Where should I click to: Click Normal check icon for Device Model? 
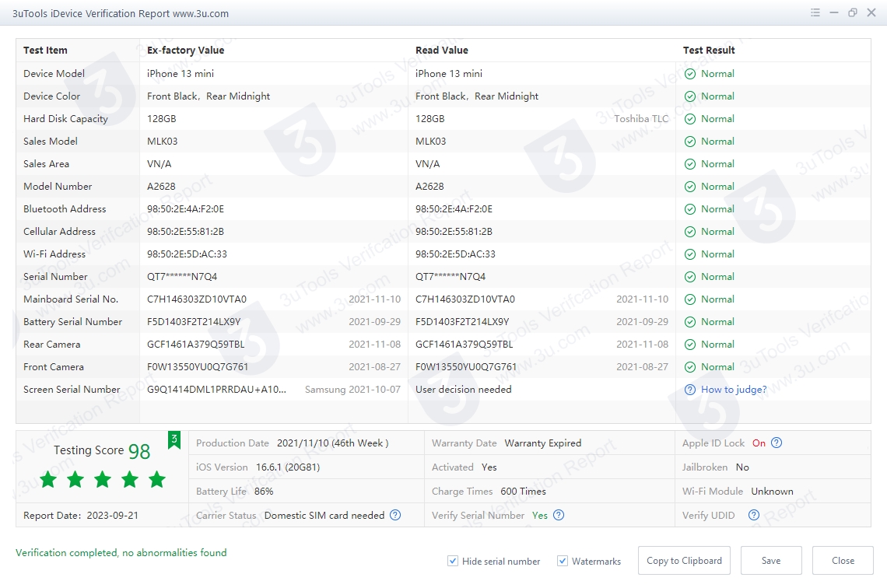690,74
